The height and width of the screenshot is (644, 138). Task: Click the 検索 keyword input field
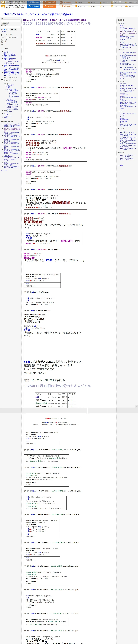[11, 21]
